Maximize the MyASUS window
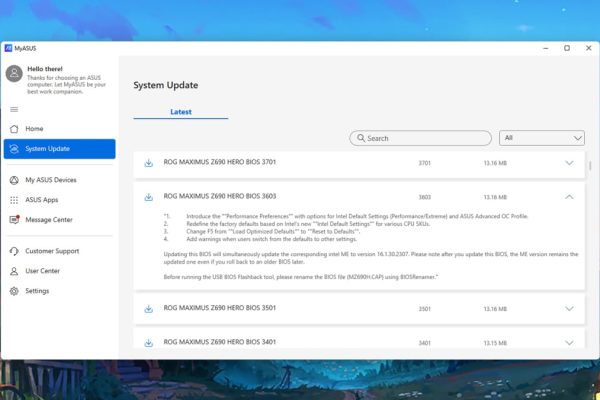The image size is (600, 400). click(x=567, y=48)
